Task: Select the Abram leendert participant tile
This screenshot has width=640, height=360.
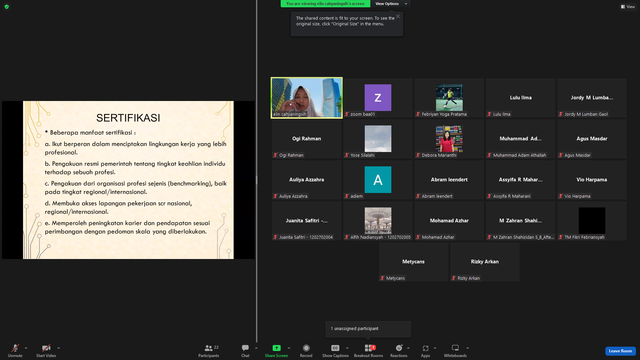Action: pyautogui.click(x=449, y=180)
